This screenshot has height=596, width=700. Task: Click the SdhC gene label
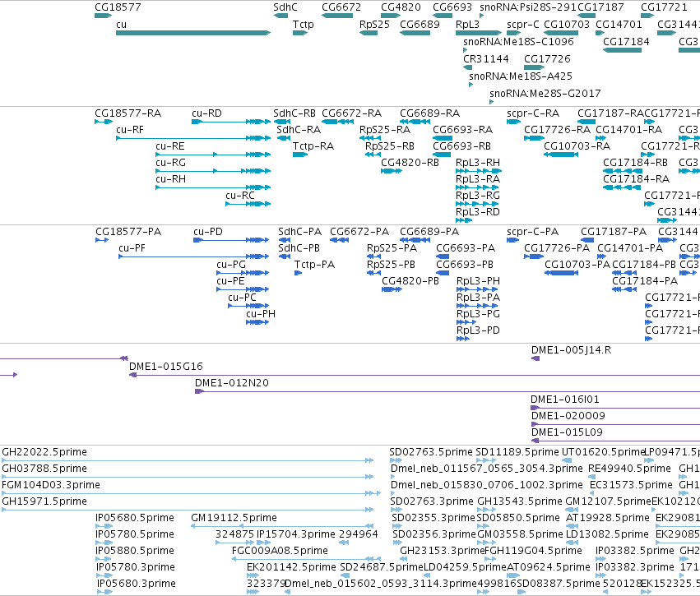[285, 7]
